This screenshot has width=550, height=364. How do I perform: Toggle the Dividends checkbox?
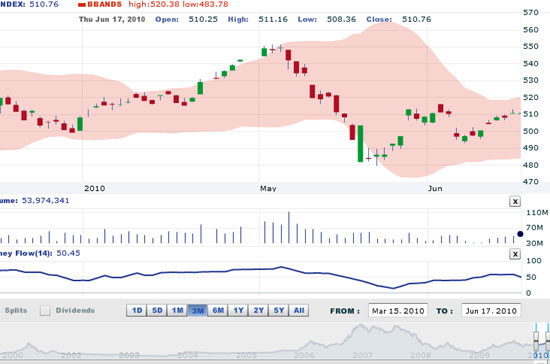tap(45, 310)
